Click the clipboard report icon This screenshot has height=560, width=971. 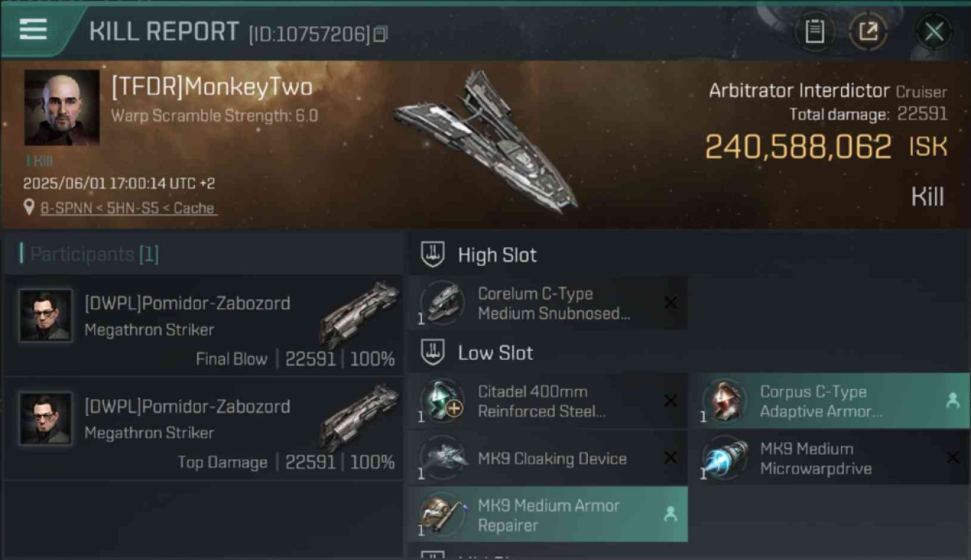814,31
